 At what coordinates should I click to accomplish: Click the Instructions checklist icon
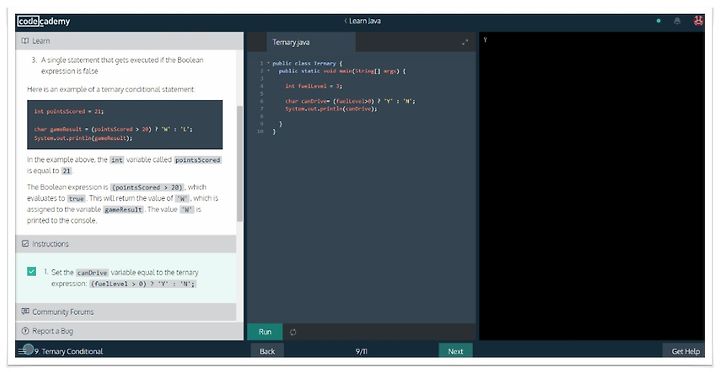(x=25, y=244)
